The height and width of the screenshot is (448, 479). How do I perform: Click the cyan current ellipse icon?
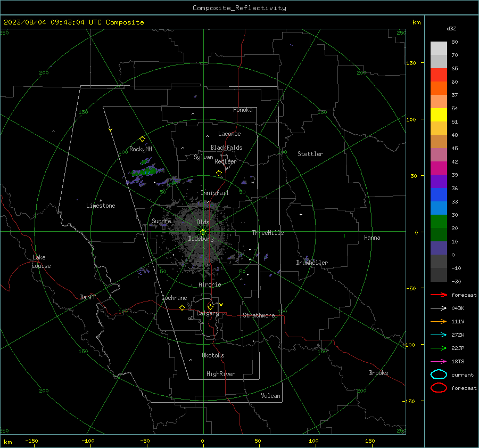[x=439, y=374]
